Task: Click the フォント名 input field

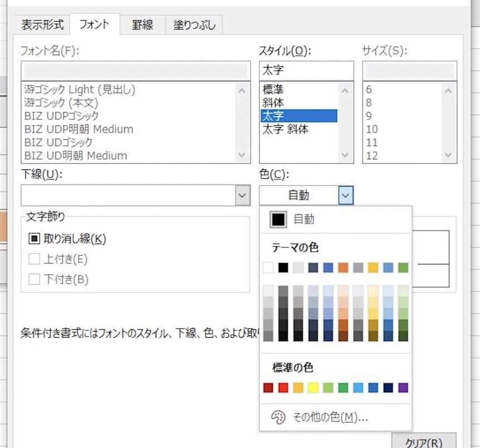Action: pos(136,71)
